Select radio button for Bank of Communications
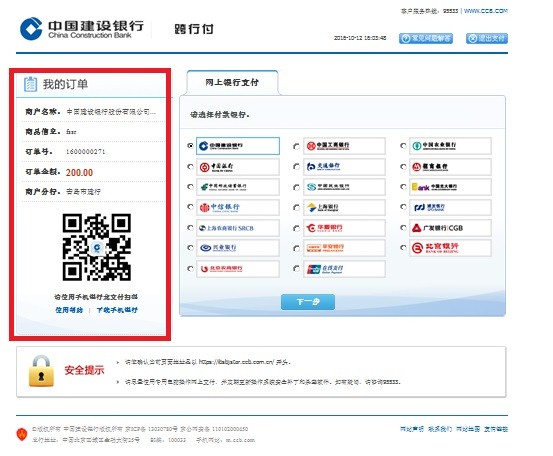 pos(297,167)
